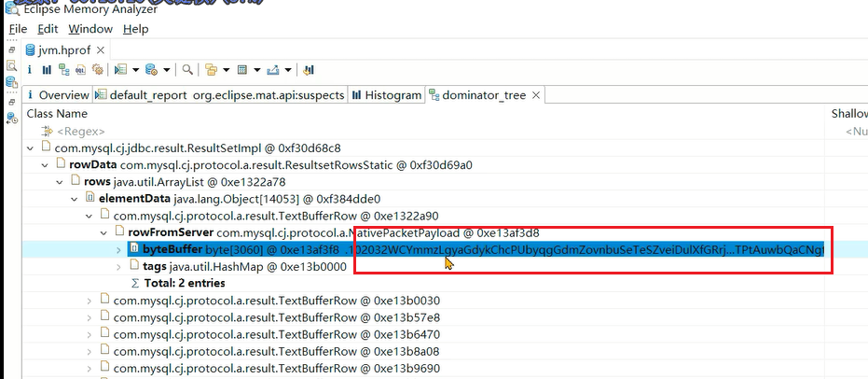The height and width of the screenshot is (379, 868).
Task: Click the Shallow heap column header
Action: (x=848, y=114)
